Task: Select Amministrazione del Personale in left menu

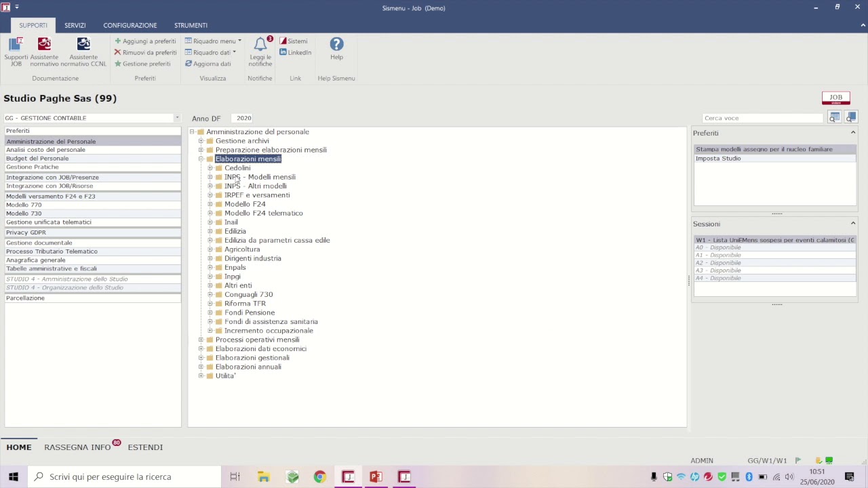Action: click(92, 142)
